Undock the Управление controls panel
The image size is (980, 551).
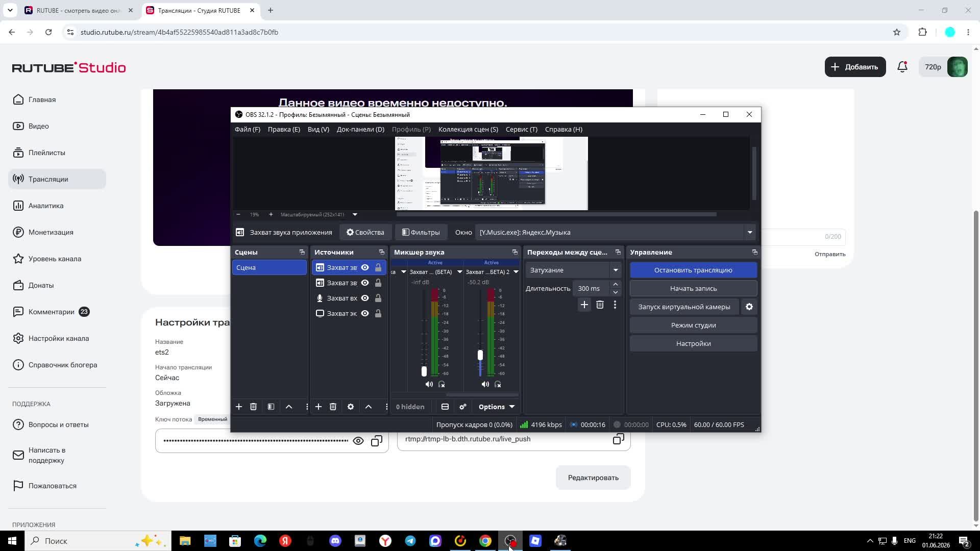(755, 252)
